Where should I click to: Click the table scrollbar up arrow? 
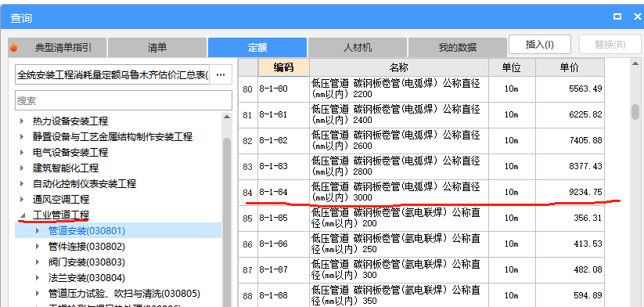pos(636,63)
